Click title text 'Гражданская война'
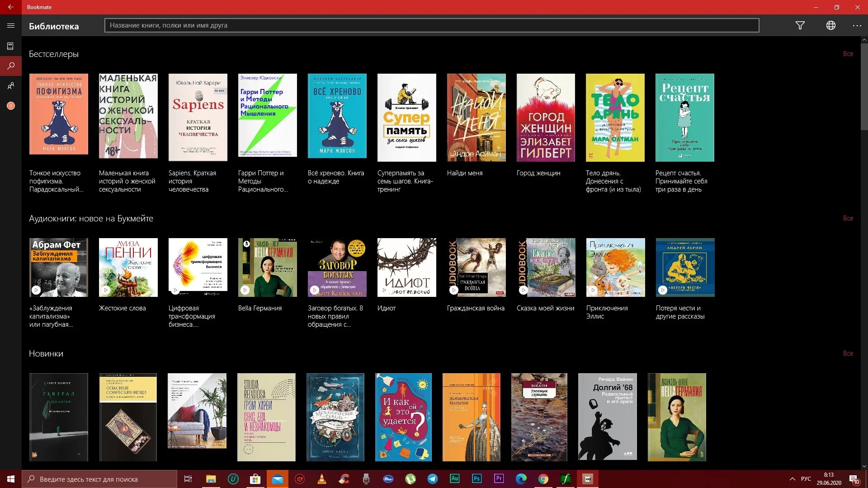This screenshot has width=868, height=488. (476, 308)
